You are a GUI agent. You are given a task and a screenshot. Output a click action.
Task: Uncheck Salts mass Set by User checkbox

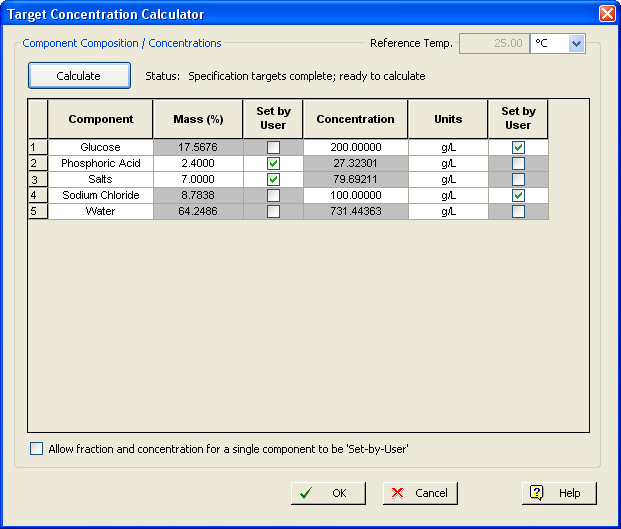point(273,180)
